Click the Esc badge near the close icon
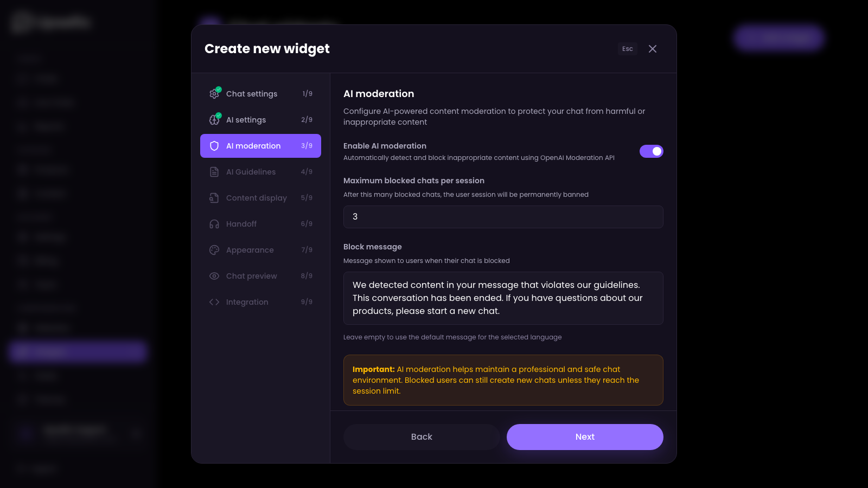 coord(627,49)
